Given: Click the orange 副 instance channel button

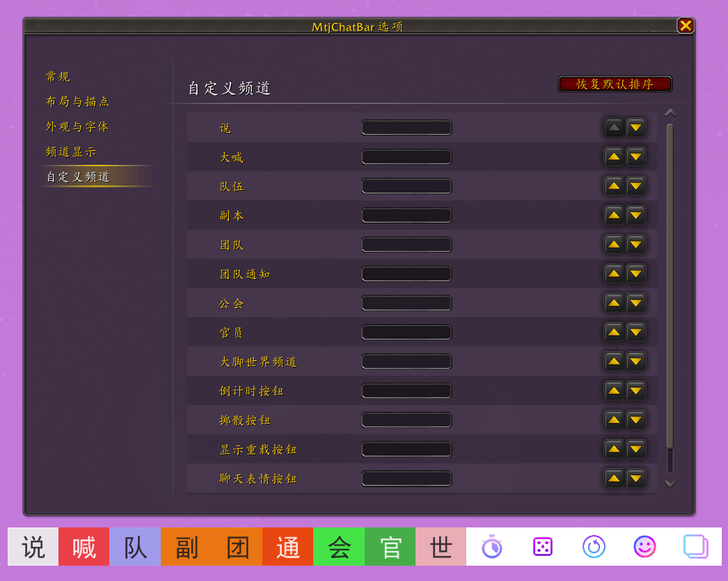Looking at the screenshot, I should pyautogui.click(x=187, y=547).
